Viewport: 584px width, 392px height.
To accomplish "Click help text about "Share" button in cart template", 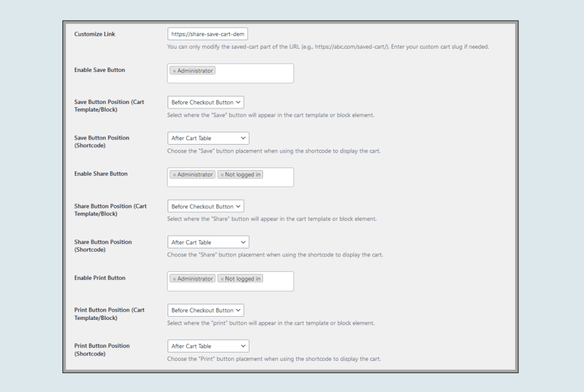I will [x=272, y=219].
